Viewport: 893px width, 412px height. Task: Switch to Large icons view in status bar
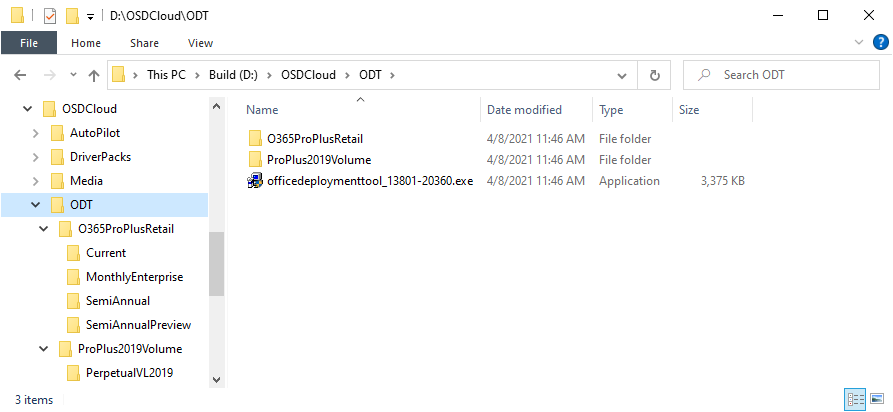coord(877,399)
